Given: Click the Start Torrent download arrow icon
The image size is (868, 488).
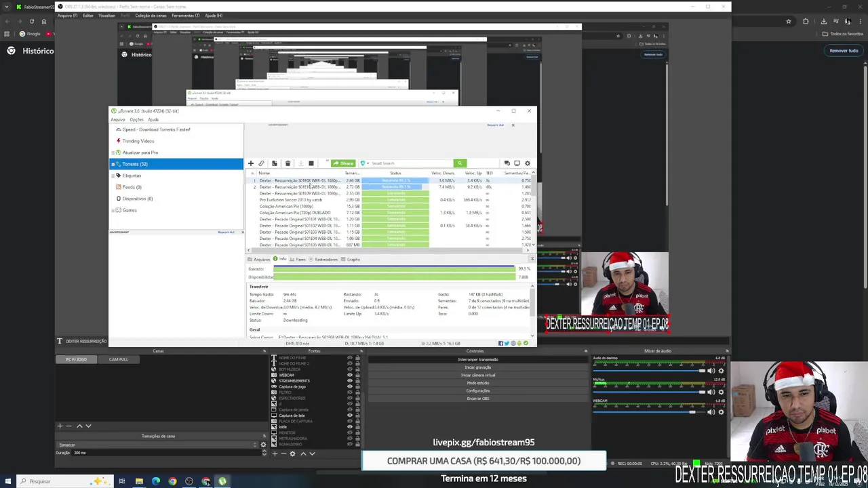Looking at the screenshot, I should (x=301, y=163).
